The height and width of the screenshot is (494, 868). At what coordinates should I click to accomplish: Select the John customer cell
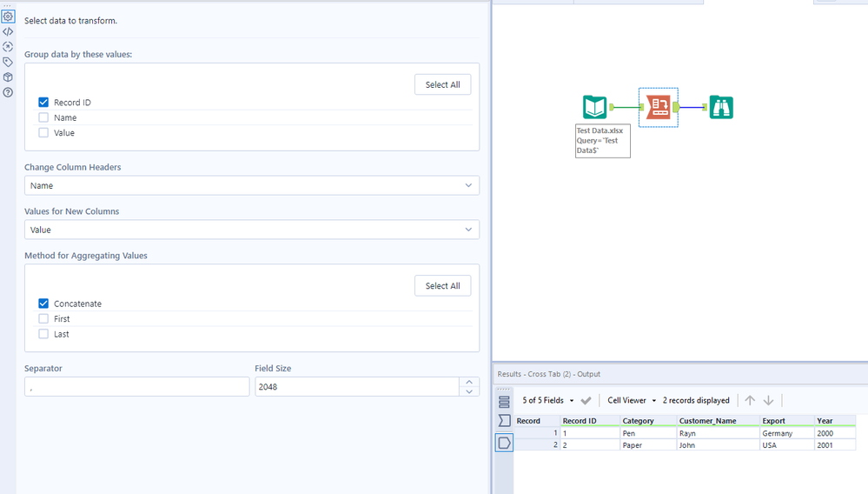pos(718,444)
